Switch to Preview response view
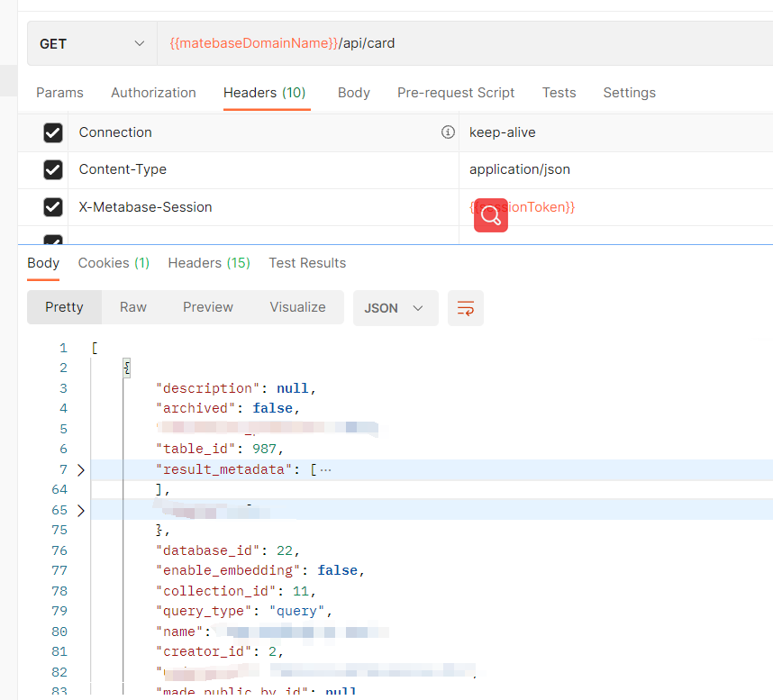 pos(208,307)
